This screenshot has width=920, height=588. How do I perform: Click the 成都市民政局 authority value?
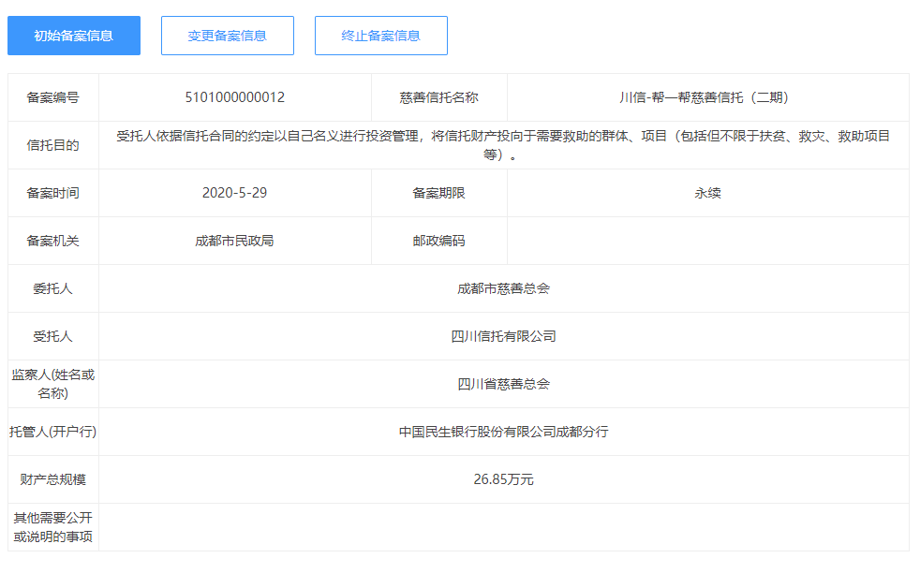tap(235, 241)
